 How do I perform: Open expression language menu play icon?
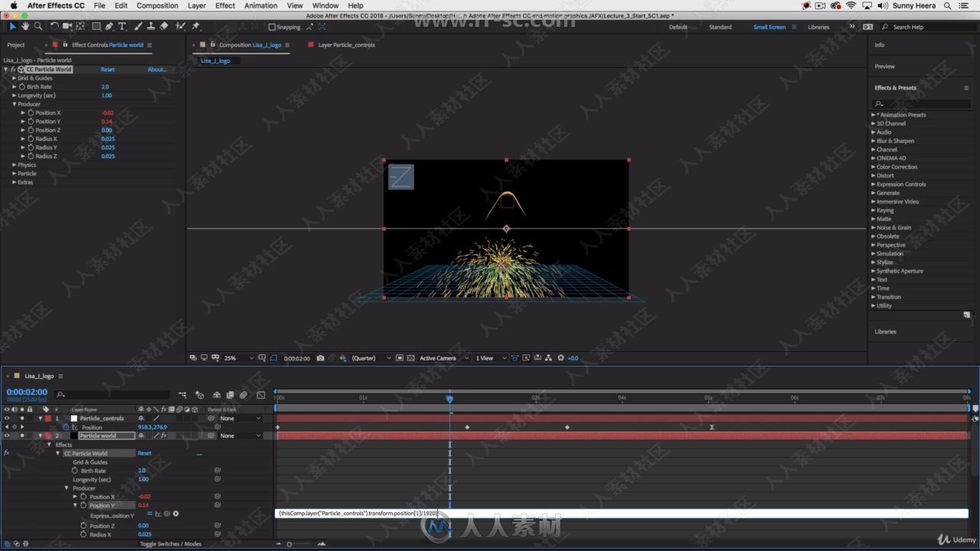175,514
